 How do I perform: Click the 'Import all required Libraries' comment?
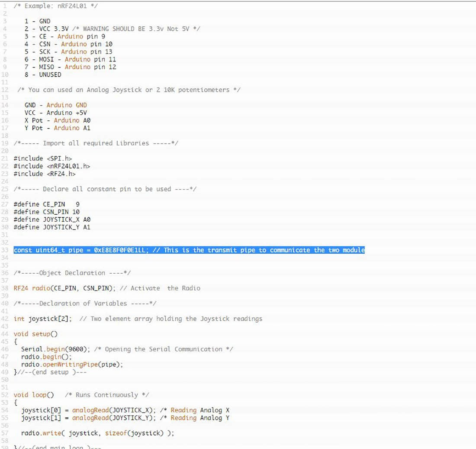point(96,143)
